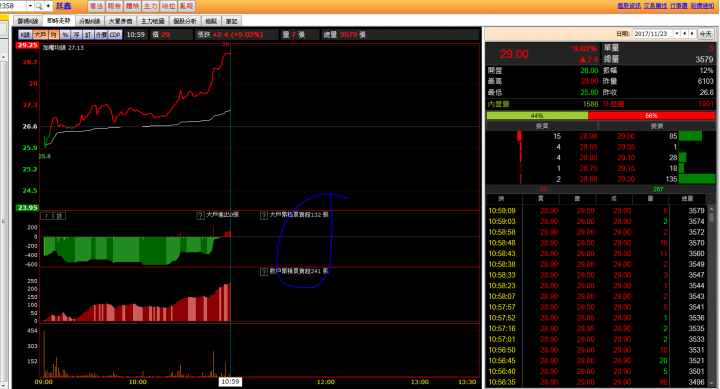The height and width of the screenshot is (389, 720).
Task: Click the date field showing 2017/11/23
Action: (652, 34)
